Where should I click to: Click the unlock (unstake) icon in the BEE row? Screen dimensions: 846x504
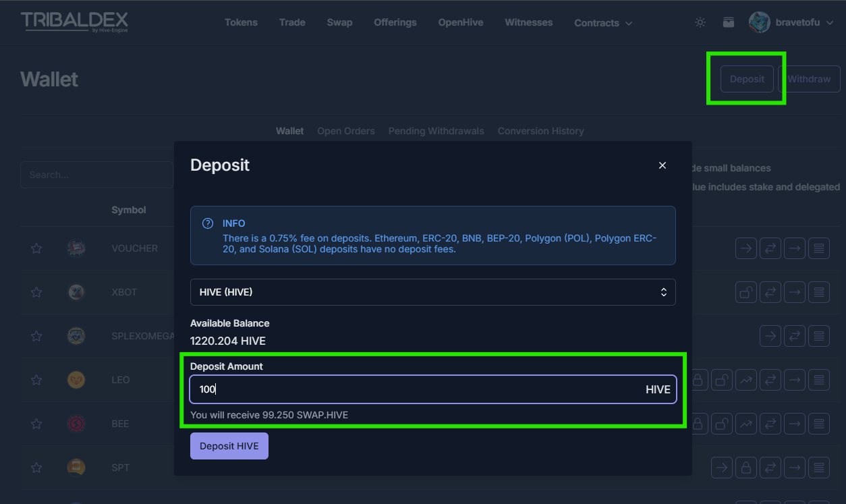pos(722,424)
